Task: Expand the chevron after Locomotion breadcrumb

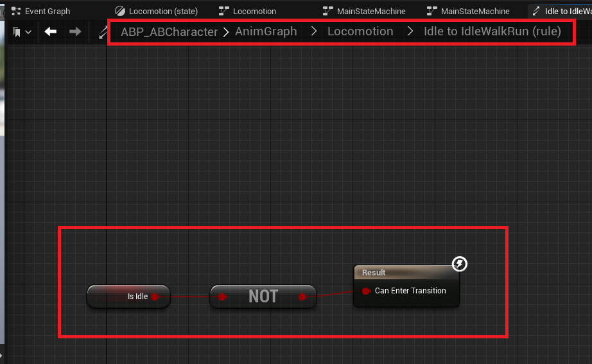Action: pyautogui.click(x=410, y=31)
